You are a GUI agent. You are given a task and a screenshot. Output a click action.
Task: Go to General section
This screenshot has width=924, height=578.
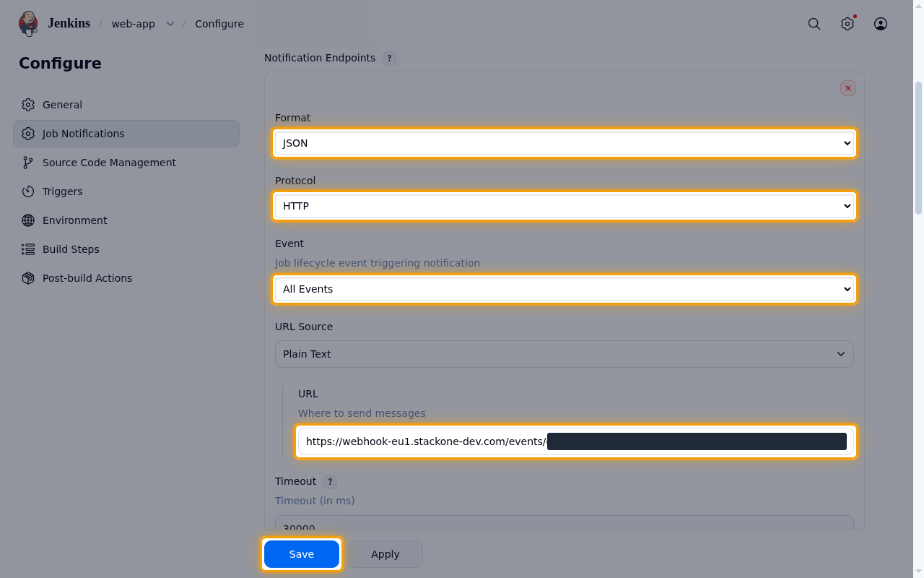click(126, 105)
